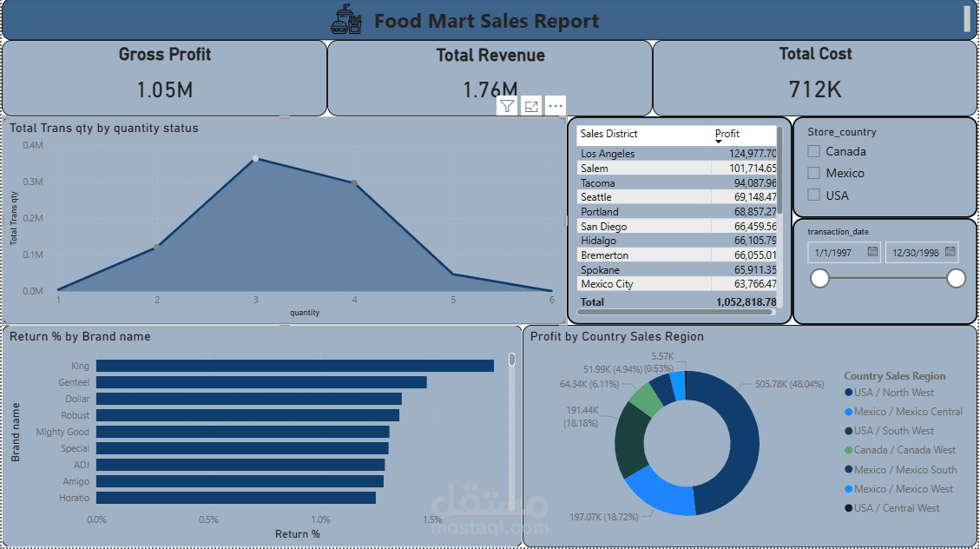Select the USA / South West legend item

tap(889, 431)
